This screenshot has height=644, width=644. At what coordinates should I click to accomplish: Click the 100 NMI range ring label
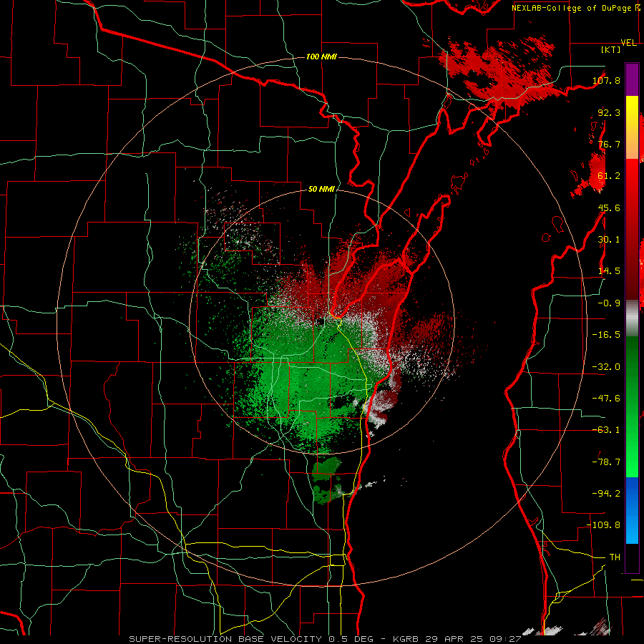tap(321, 57)
